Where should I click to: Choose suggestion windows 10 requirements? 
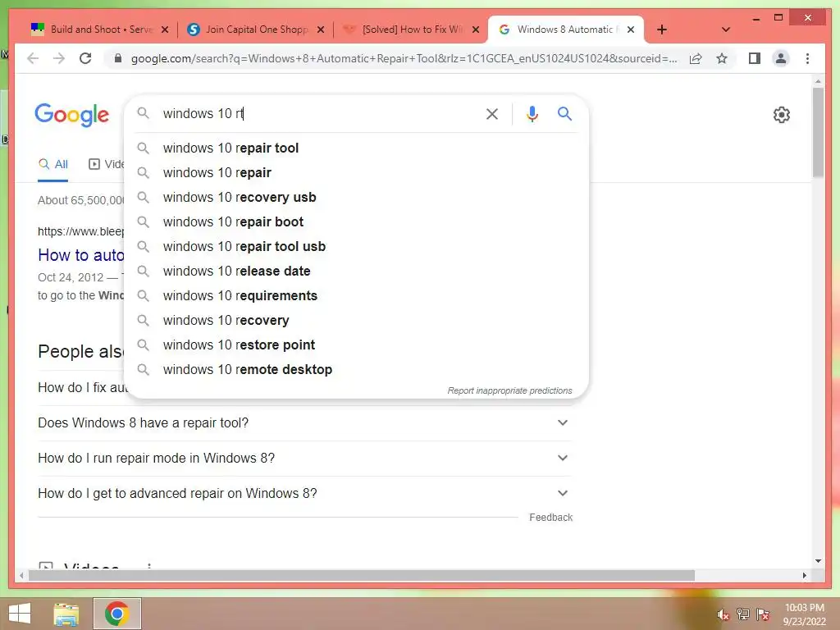coord(357,295)
